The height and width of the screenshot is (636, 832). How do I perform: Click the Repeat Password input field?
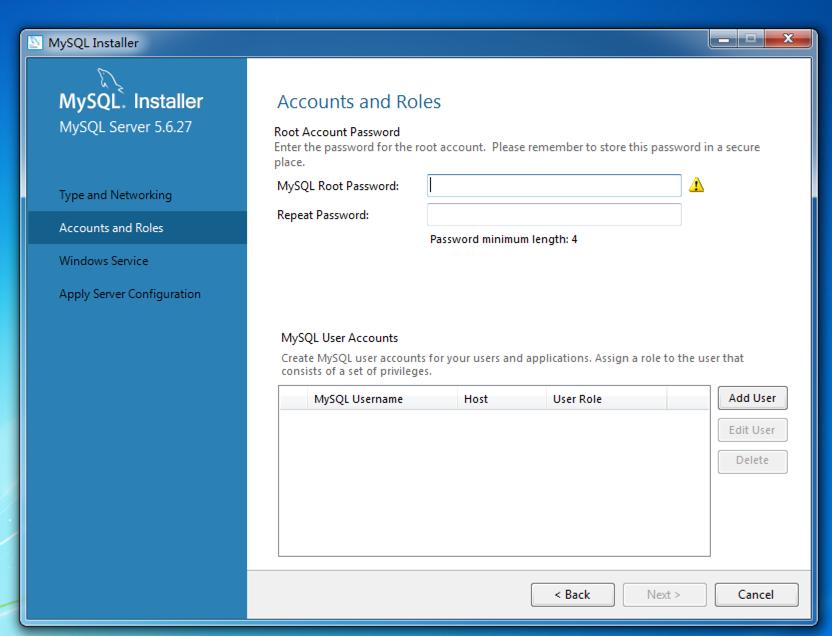click(x=553, y=213)
